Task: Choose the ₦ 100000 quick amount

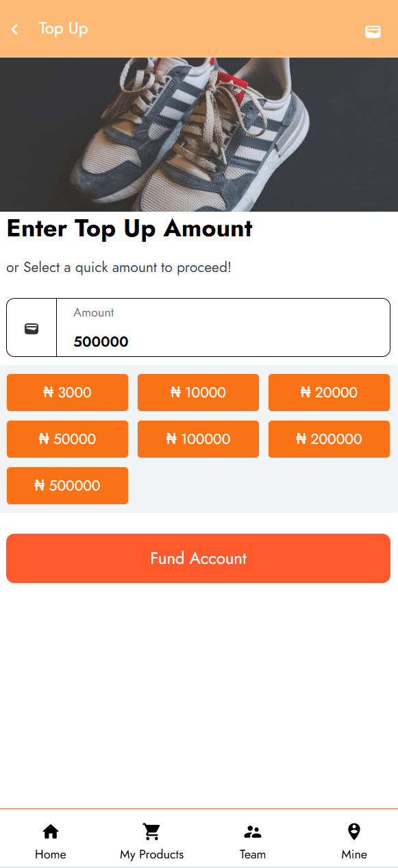Action: pyautogui.click(x=198, y=439)
